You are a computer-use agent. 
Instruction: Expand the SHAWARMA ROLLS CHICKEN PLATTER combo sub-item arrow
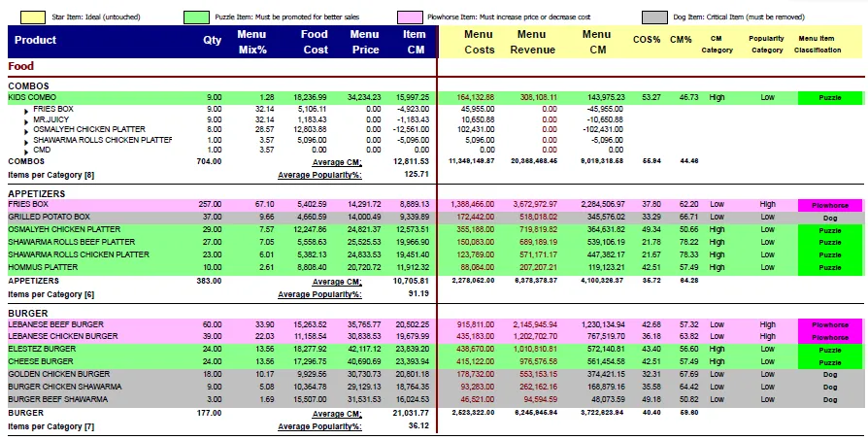[x=26, y=142]
